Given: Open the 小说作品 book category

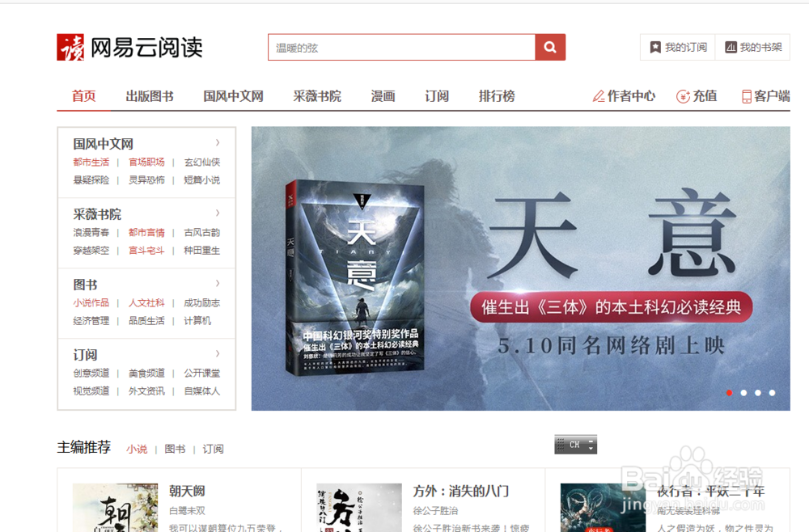Looking at the screenshot, I should (x=91, y=302).
